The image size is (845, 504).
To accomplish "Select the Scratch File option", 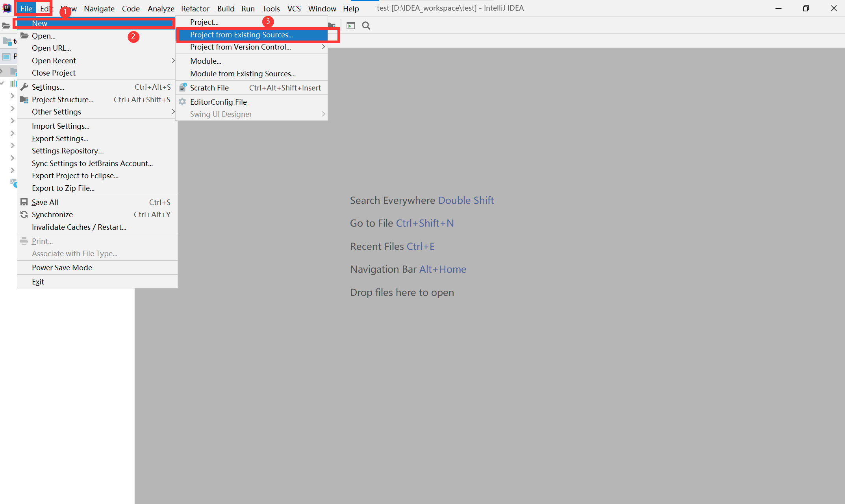I will (x=210, y=87).
